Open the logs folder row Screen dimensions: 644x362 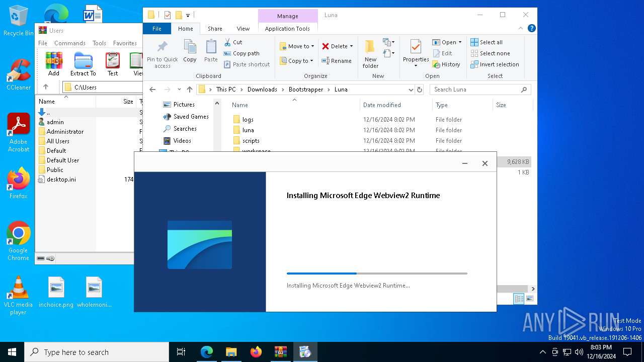click(x=382, y=120)
